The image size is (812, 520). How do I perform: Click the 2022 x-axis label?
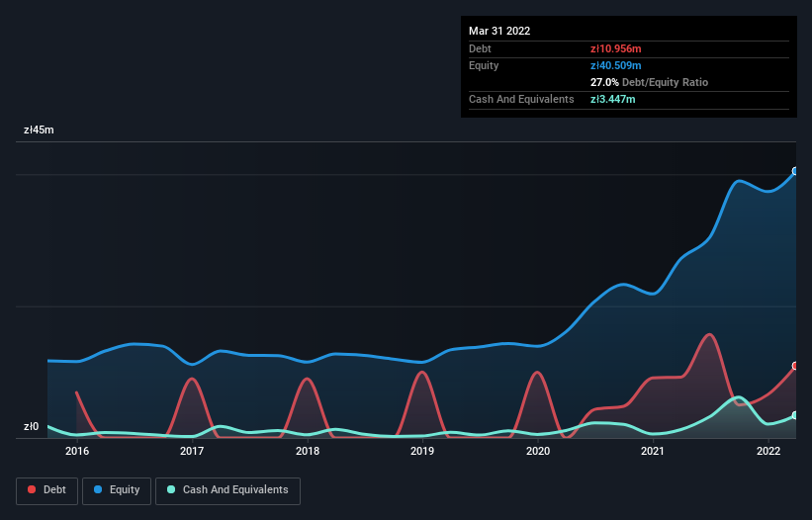coord(767,451)
